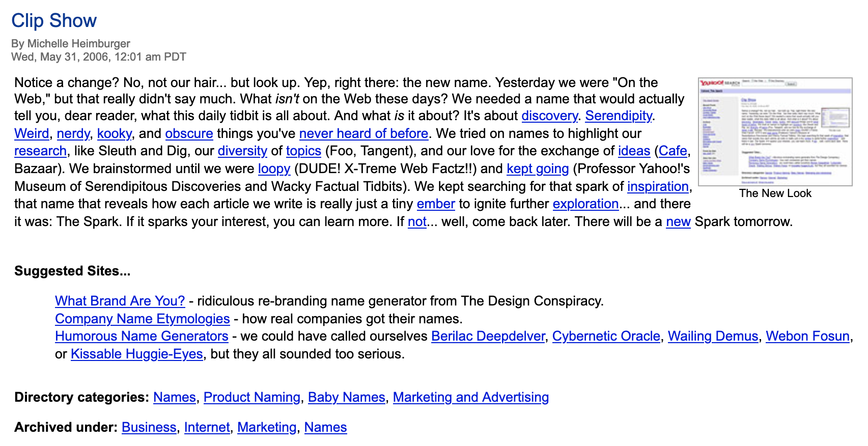The image size is (868, 446).
Task: Follow the 'Kissable Huggie-Eyes' link
Action: [x=136, y=354]
